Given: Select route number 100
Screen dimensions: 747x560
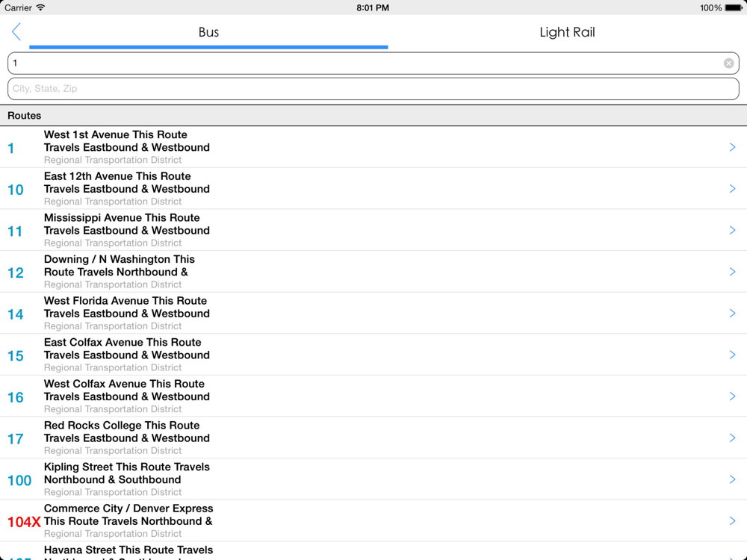Looking at the screenshot, I should click(19, 480).
